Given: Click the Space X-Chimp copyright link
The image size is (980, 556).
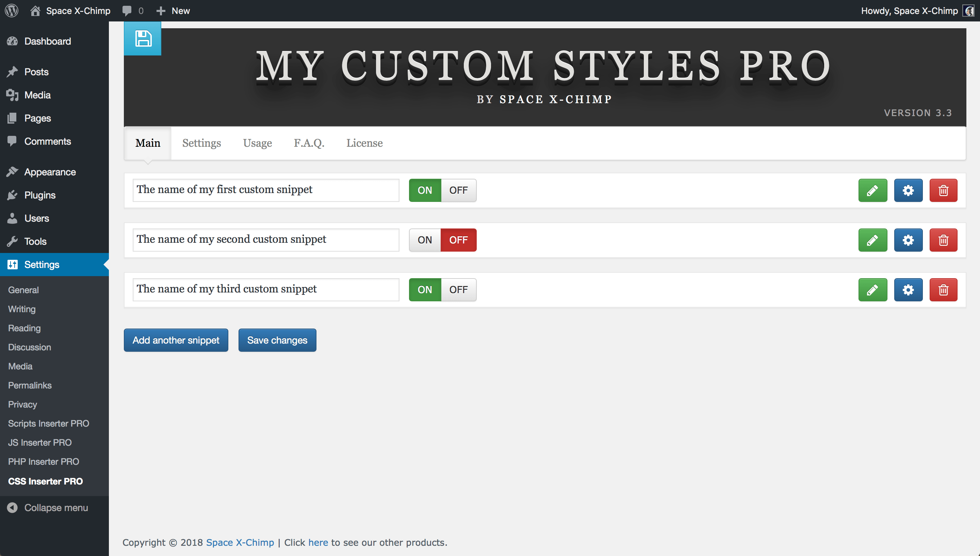Looking at the screenshot, I should [x=240, y=542].
